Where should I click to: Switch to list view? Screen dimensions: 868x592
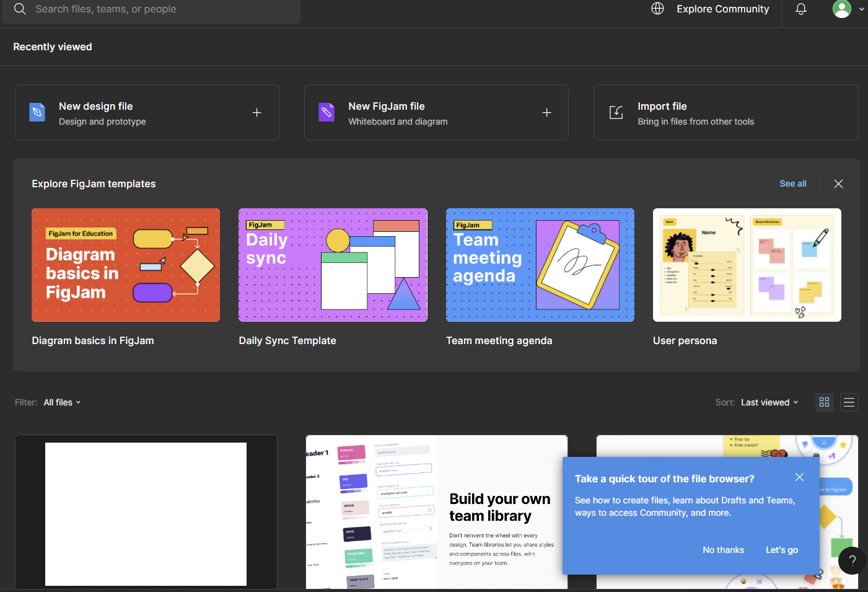point(849,402)
